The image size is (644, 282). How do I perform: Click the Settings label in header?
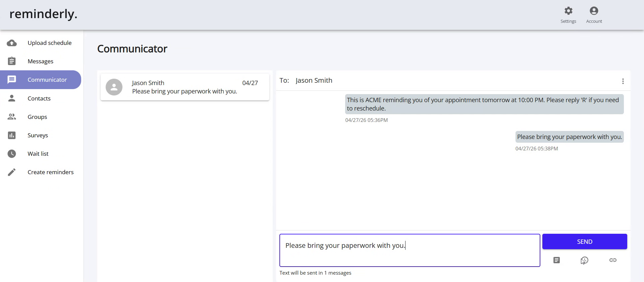(568, 21)
